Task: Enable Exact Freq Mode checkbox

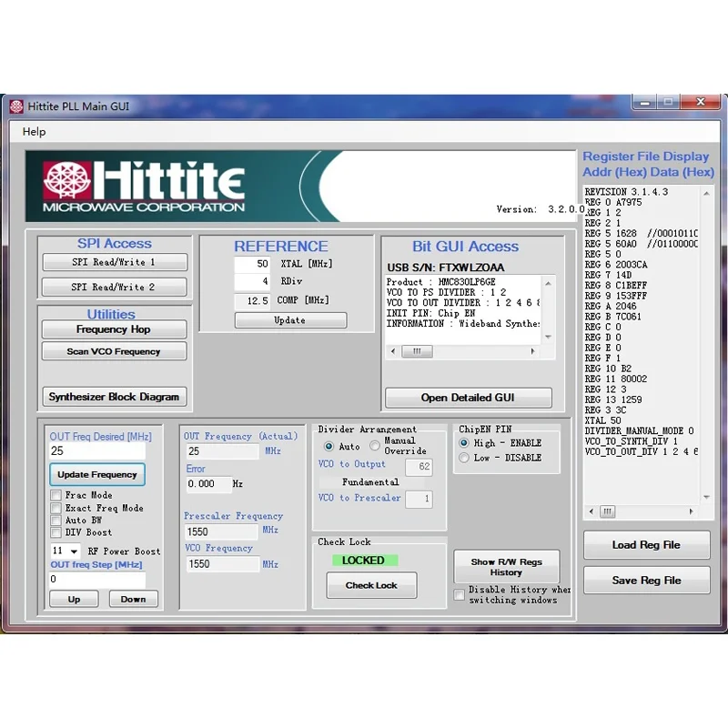Action: 56,508
